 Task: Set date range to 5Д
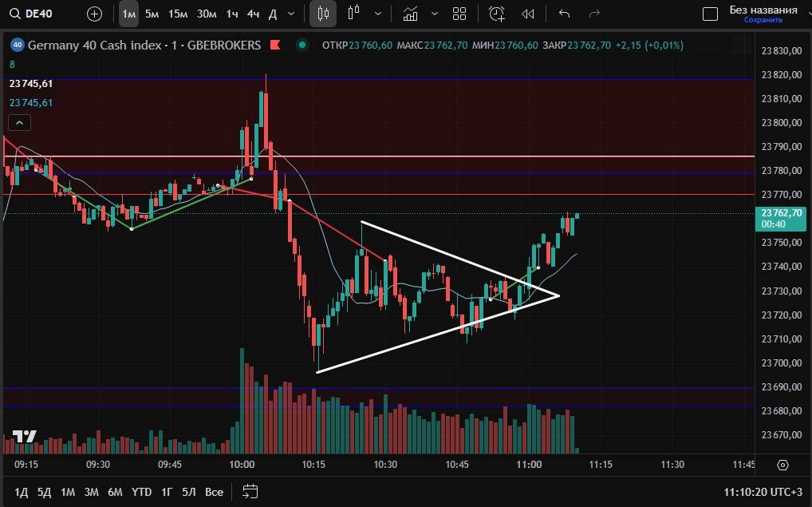pos(44,492)
